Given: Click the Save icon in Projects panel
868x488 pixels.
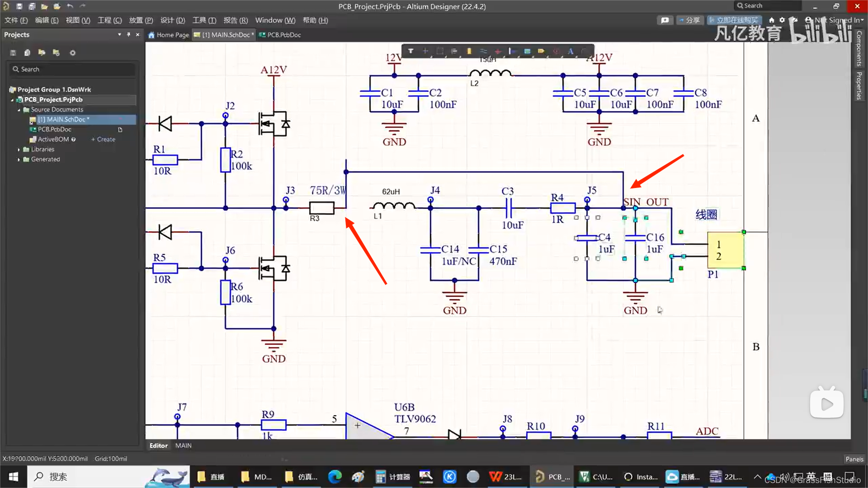Looking at the screenshot, I should pos(13,53).
